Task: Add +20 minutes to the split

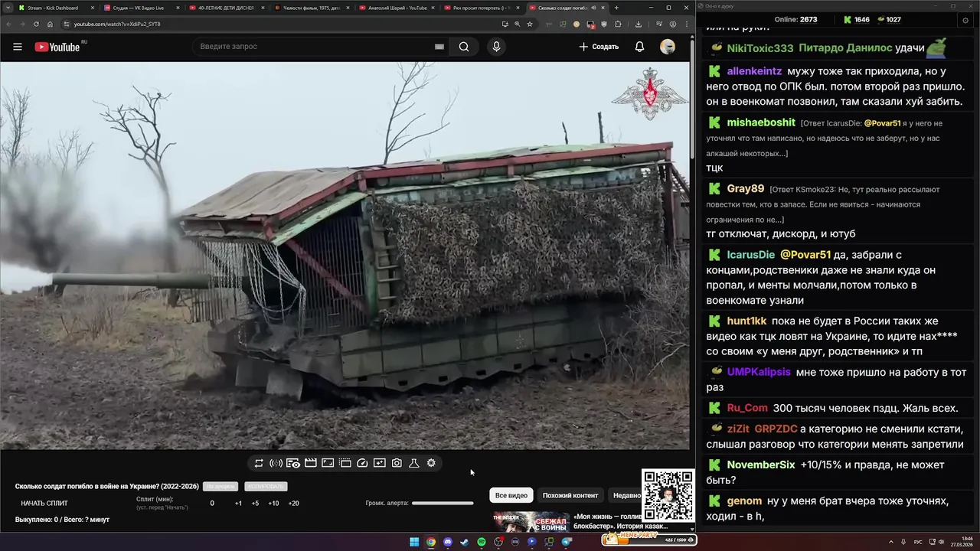Action: tap(293, 504)
